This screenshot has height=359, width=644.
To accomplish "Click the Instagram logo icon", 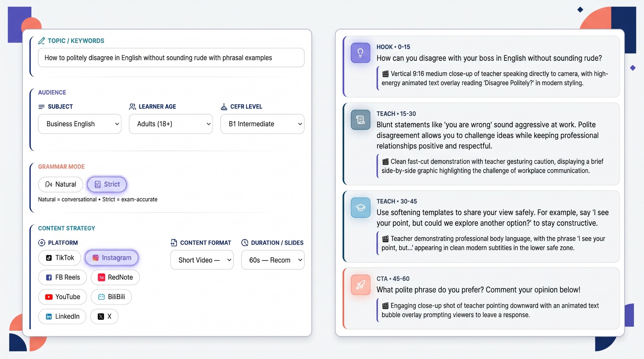I will 96,258.
